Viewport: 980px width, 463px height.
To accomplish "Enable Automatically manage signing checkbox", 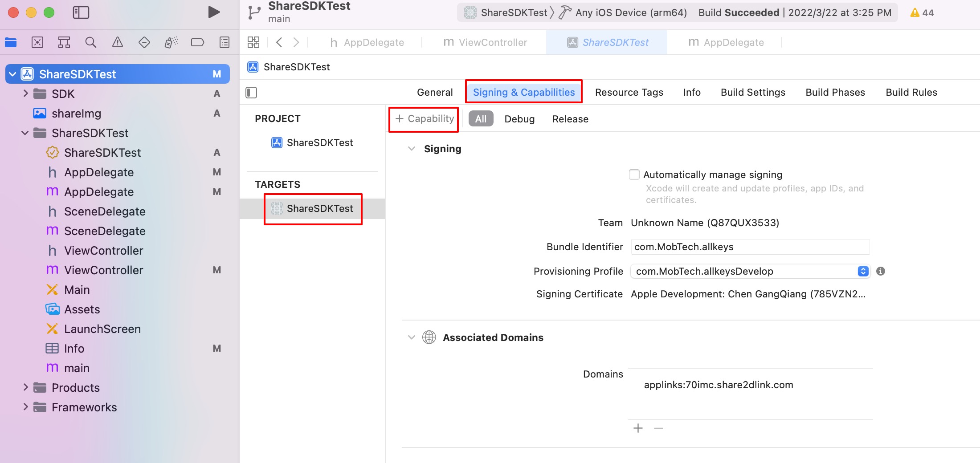I will (634, 175).
